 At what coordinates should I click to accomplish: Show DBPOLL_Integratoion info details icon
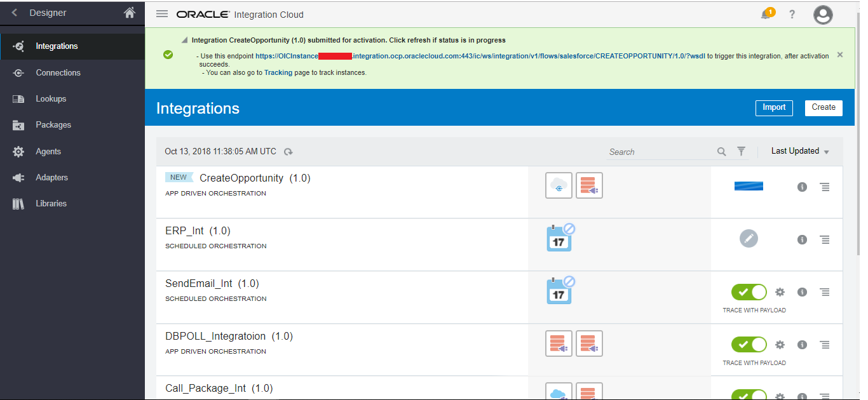[x=802, y=345]
